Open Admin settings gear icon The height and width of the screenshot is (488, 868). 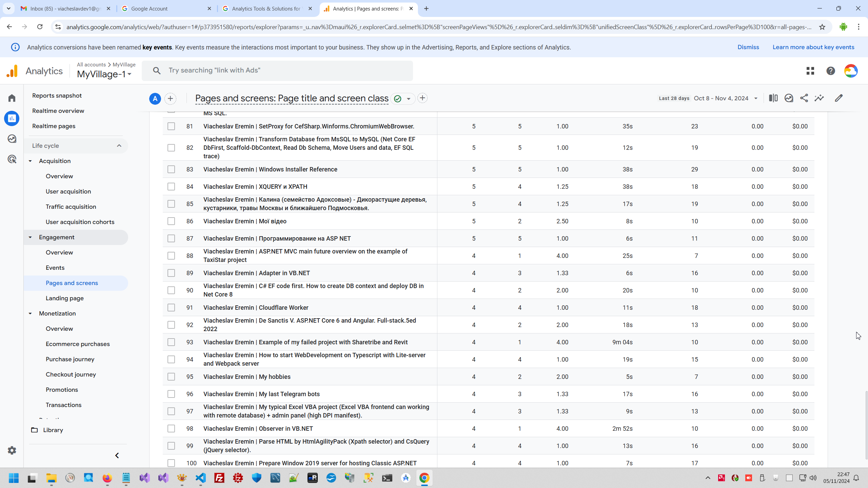(x=12, y=450)
